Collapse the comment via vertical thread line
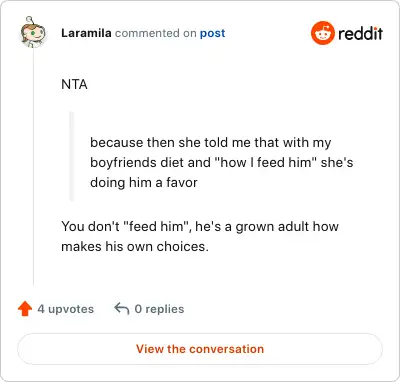This screenshot has width=400, height=382. click(33, 167)
